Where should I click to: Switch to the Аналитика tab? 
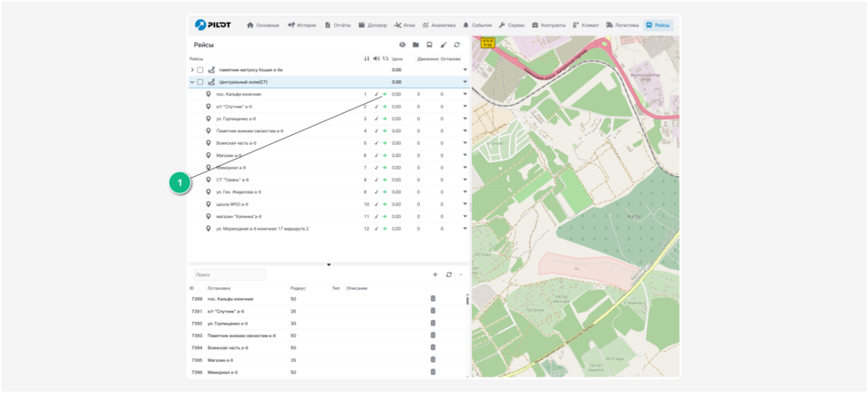point(439,25)
